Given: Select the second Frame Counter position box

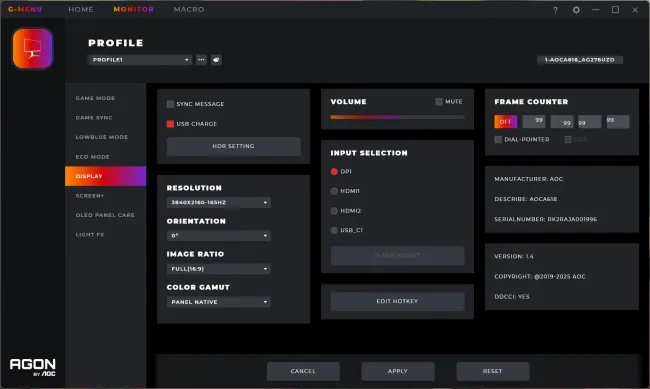Looking at the screenshot, I should point(562,122).
